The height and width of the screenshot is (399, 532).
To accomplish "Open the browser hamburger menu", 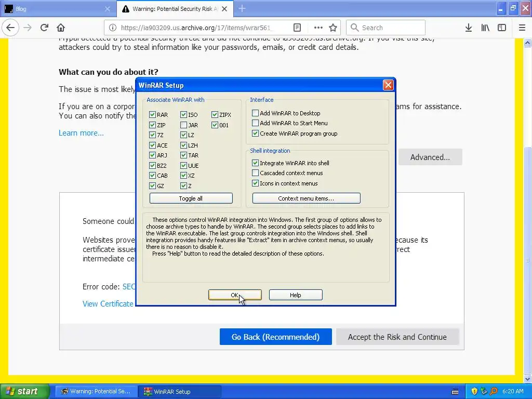I will click(x=522, y=28).
